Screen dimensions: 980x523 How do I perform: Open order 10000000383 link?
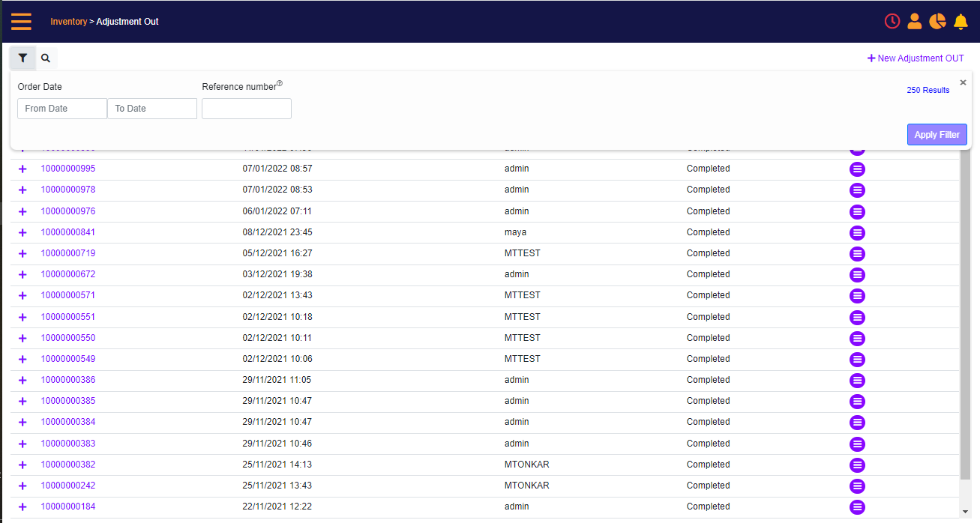67,444
